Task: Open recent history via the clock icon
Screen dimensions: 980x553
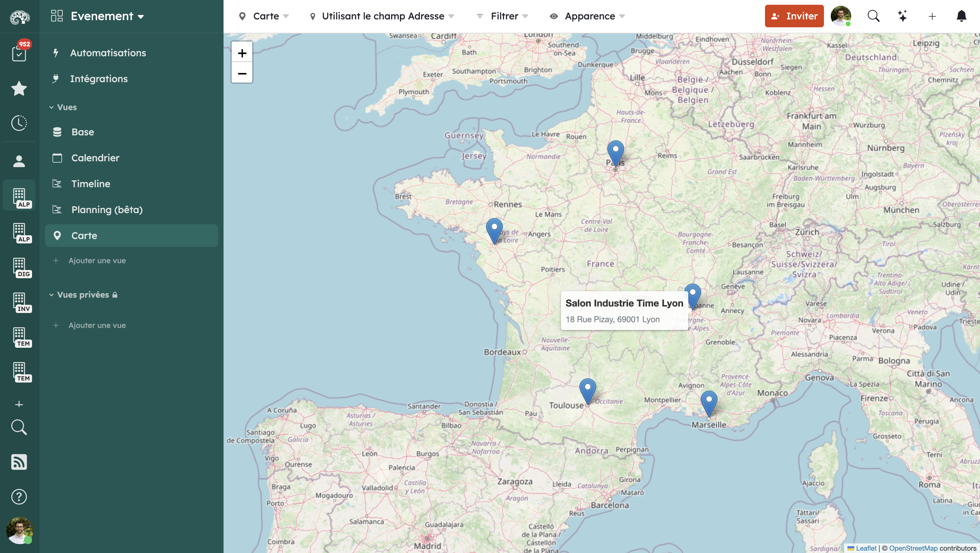Action: [x=19, y=122]
